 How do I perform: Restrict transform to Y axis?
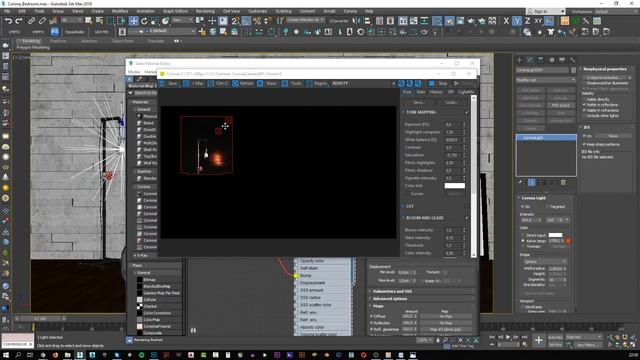(x=517, y=21)
